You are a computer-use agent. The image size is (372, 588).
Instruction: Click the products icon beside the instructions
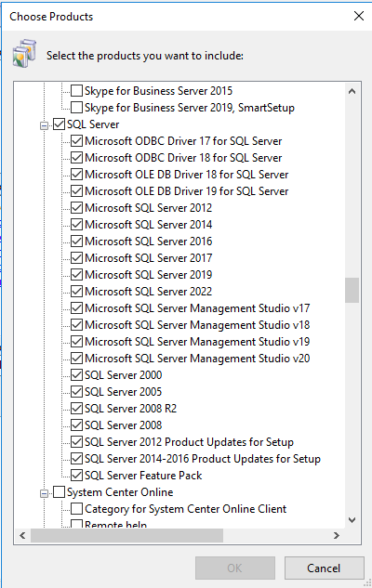(24, 54)
